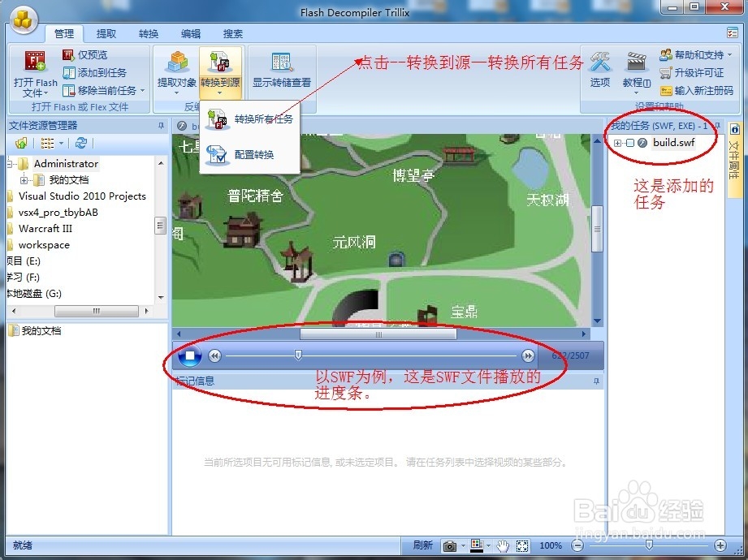Click the background color picker icon
Viewport: 748px width, 560px height.
click(477, 545)
